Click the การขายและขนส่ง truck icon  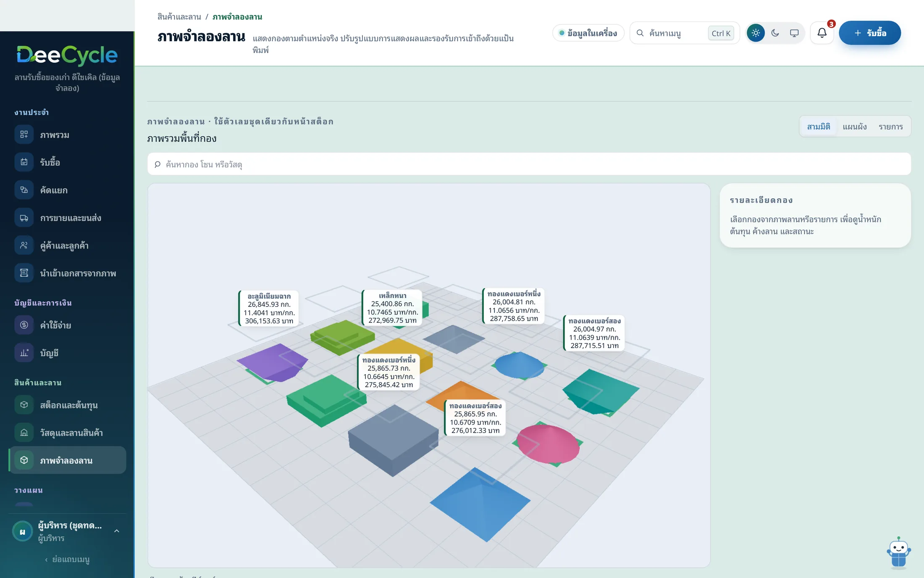click(x=24, y=218)
